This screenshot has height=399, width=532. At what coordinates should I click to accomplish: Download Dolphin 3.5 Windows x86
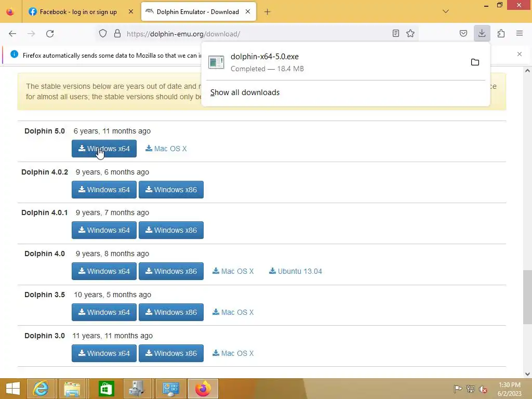(x=171, y=312)
